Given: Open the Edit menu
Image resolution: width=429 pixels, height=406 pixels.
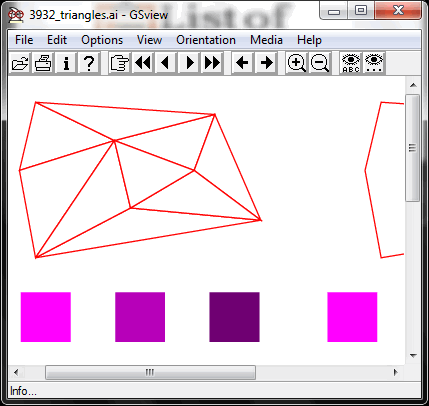Looking at the screenshot, I should (x=57, y=40).
